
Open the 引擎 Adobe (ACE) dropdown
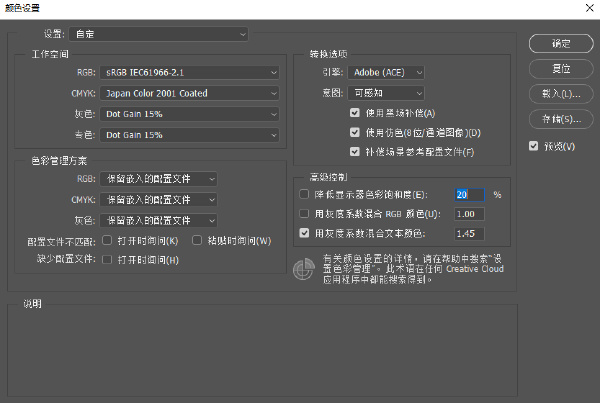click(387, 72)
